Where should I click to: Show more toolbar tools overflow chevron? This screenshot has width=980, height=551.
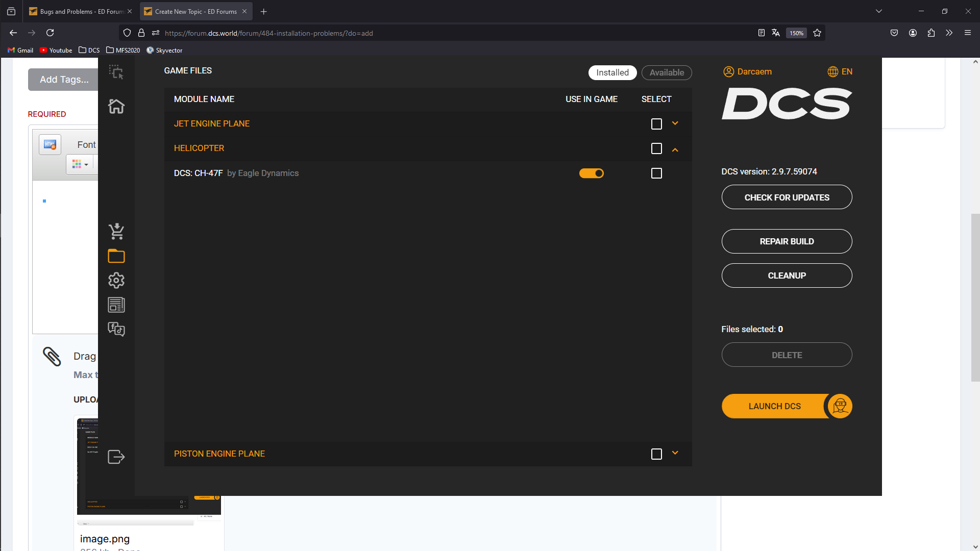click(949, 33)
